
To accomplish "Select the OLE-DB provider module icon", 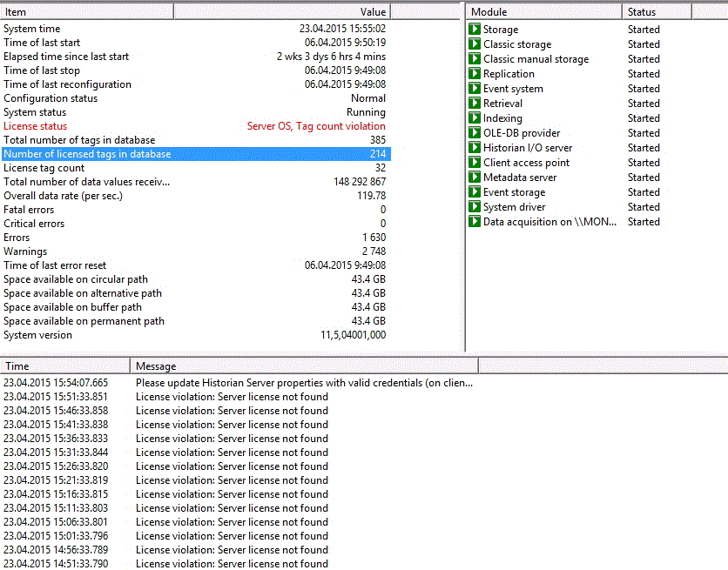I will pos(475,133).
